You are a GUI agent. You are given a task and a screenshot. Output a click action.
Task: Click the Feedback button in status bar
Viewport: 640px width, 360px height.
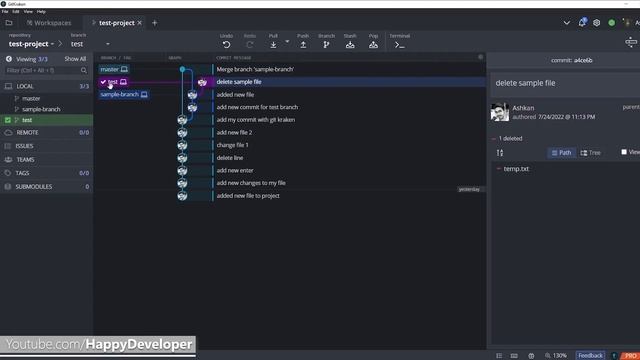point(590,356)
